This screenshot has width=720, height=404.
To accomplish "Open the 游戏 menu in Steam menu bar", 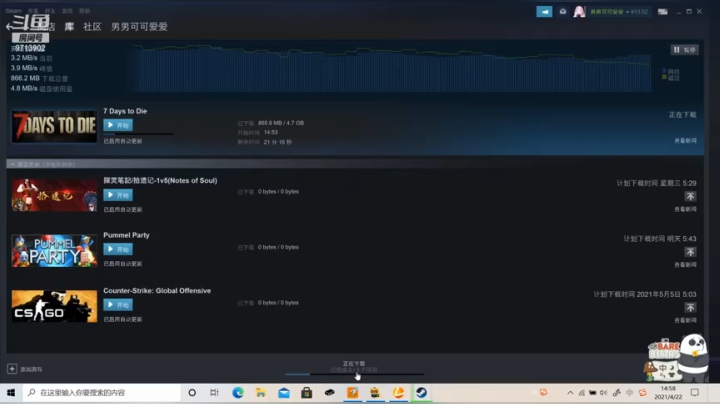I will click(67, 11).
